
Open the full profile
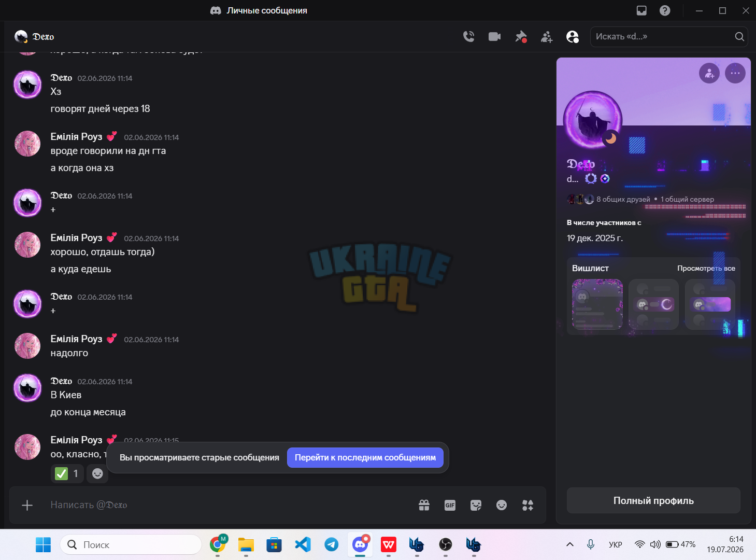tap(653, 500)
